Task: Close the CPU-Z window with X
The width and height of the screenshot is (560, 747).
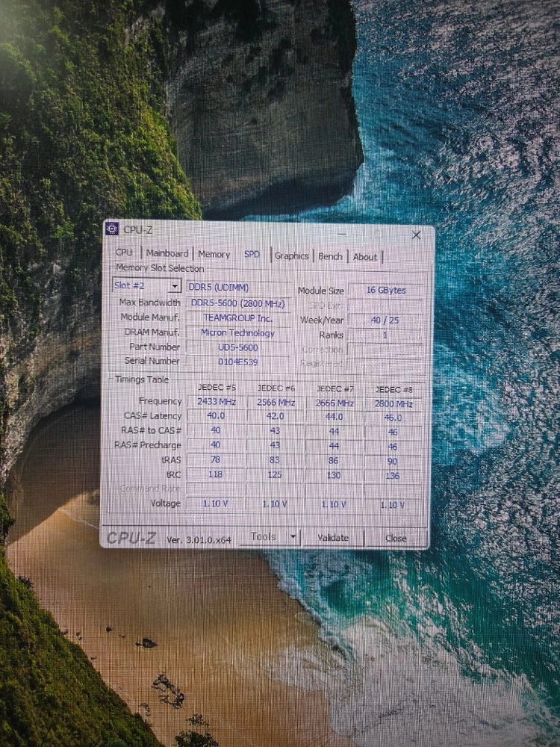Action: pos(416,235)
